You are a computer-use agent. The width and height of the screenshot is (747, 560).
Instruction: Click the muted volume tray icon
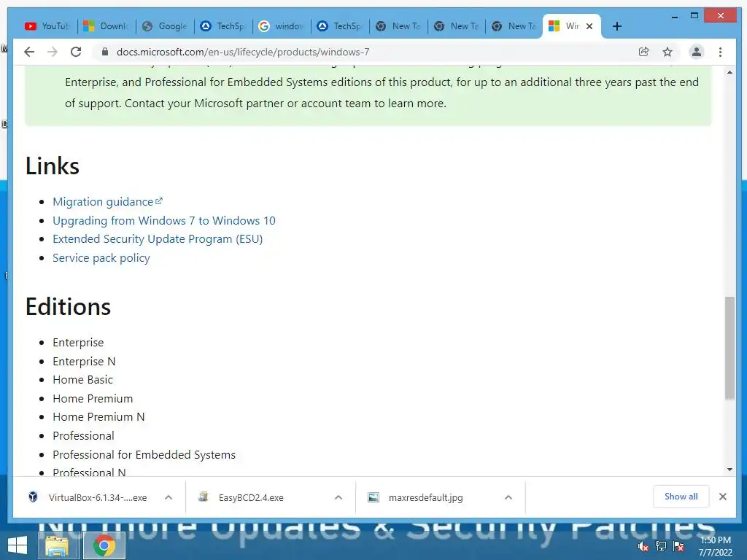643,547
